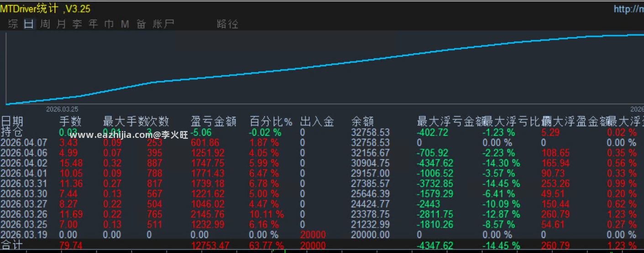The height and width of the screenshot is (253, 644).
Task: Select the 2026.04.06 date row
Action: (x=24, y=153)
